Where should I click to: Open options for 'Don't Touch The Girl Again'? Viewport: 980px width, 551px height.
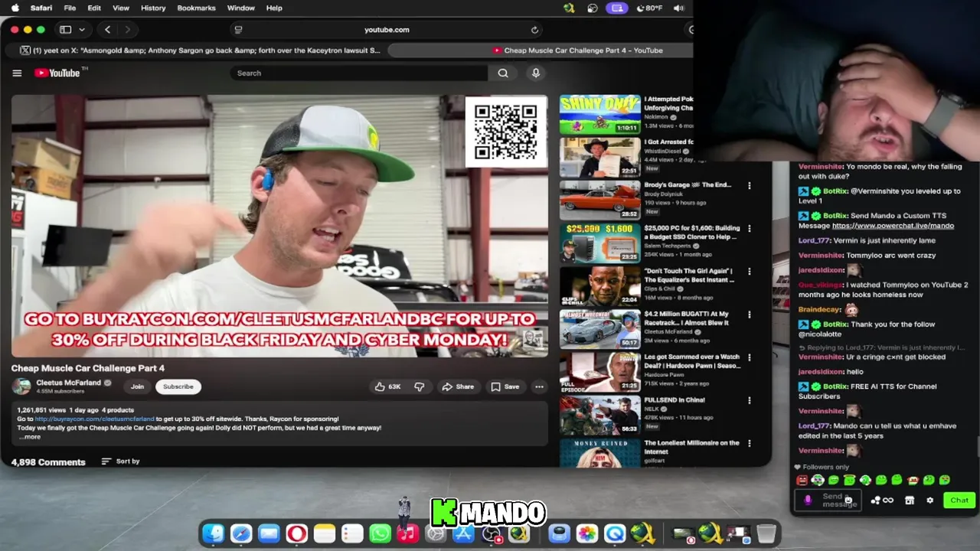click(x=749, y=272)
